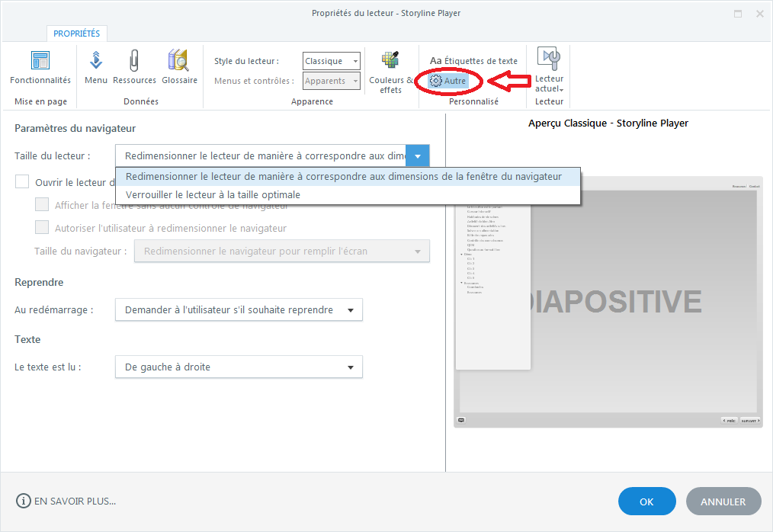Open the Taille du navigateur dropdown
The height and width of the screenshot is (532, 773).
[282, 251]
